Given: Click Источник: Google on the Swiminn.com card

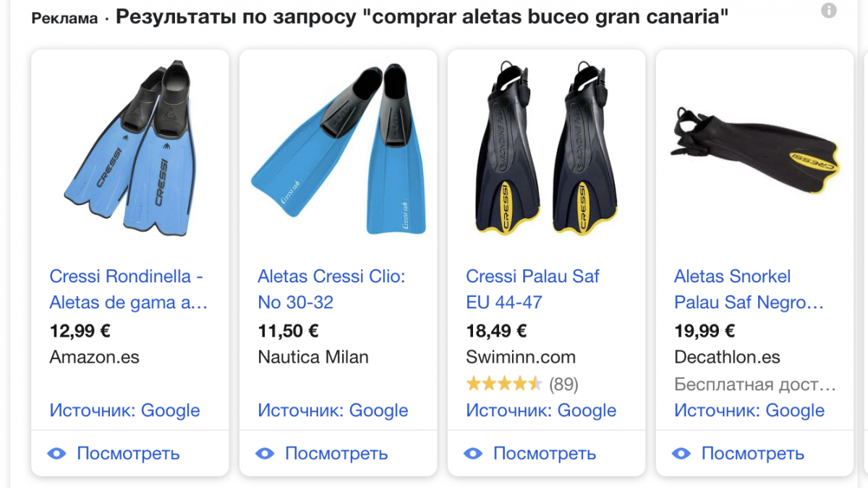Looking at the screenshot, I should [541, 411].
